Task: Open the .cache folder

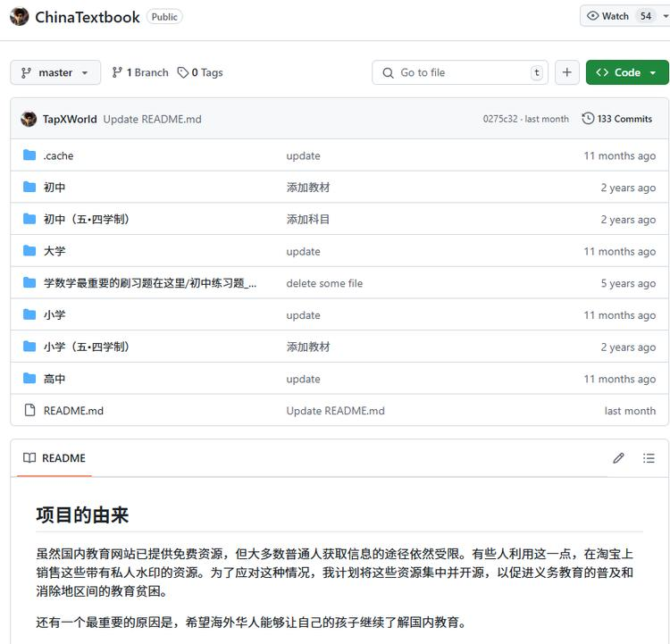Action: click(58, 156)
